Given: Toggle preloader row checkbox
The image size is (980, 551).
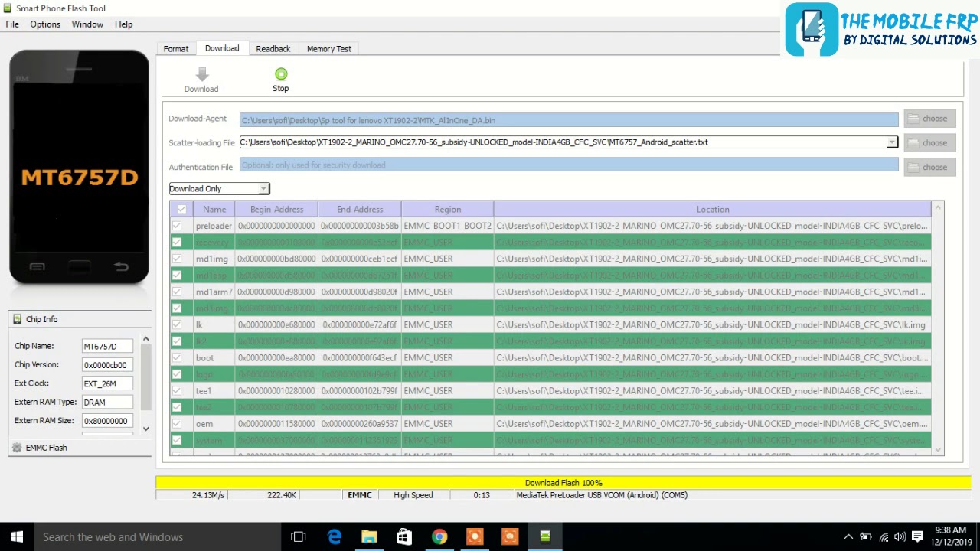Looking at the screenshot, I should [177, 226].
